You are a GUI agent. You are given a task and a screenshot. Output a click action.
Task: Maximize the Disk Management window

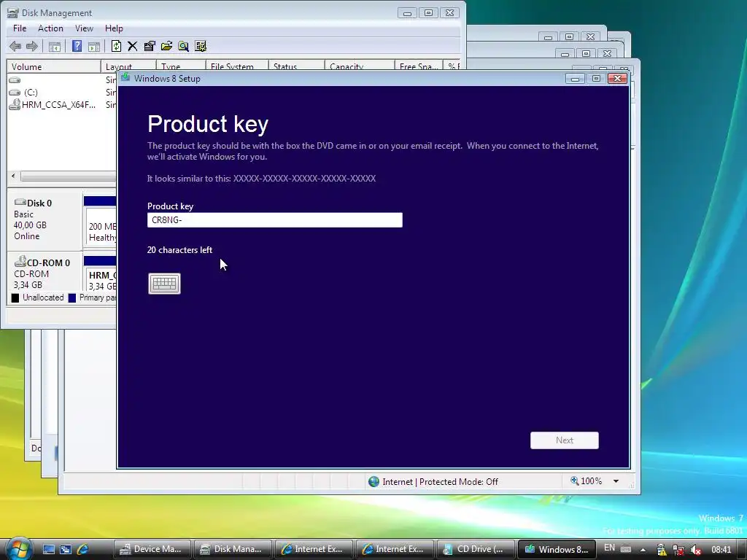[428, 13]
